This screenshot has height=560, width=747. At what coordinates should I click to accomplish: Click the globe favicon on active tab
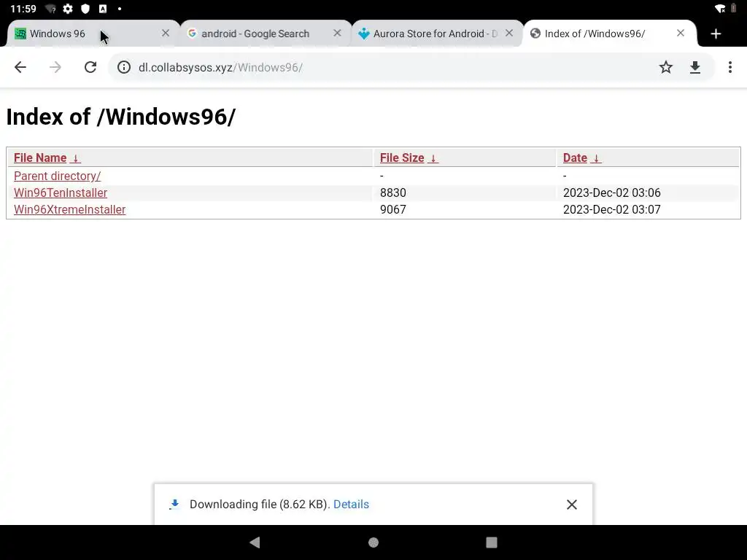pyautogui.click(x=535, y=34)
